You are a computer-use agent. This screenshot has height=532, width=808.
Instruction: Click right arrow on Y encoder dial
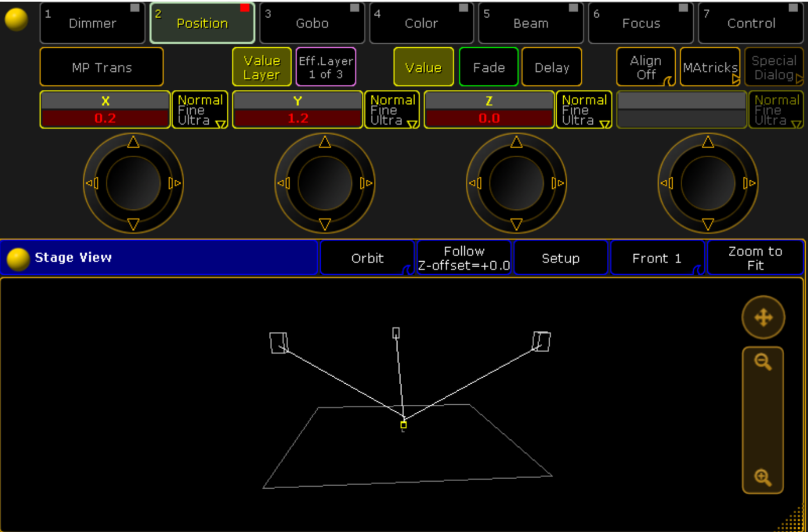pyautogui.click(x=366, y=183)
